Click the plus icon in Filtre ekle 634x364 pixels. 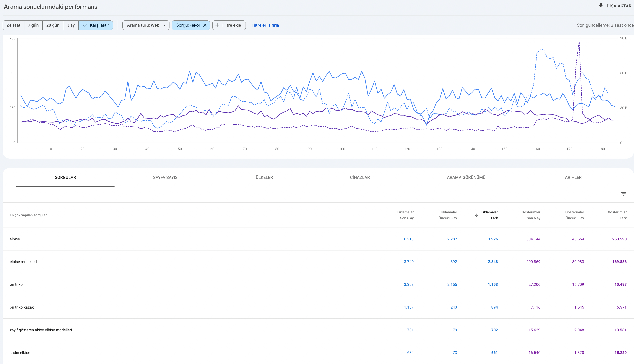[x=217, y=25]
